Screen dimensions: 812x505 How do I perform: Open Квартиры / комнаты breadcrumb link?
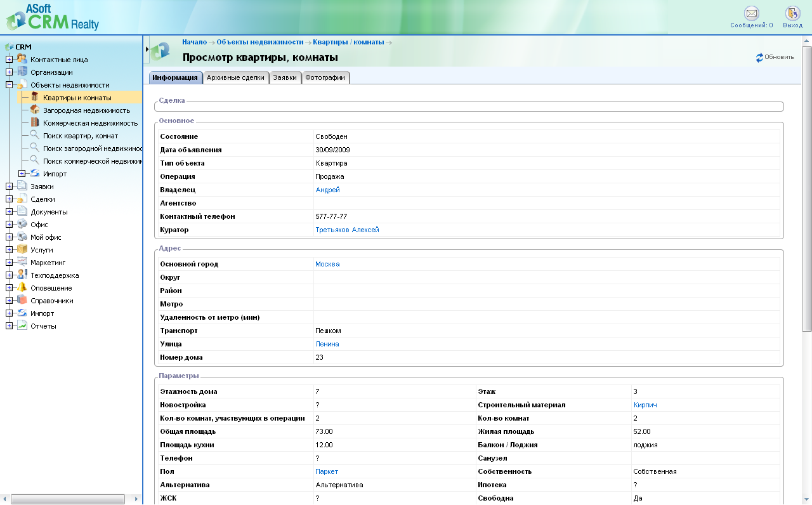[348, 42]
